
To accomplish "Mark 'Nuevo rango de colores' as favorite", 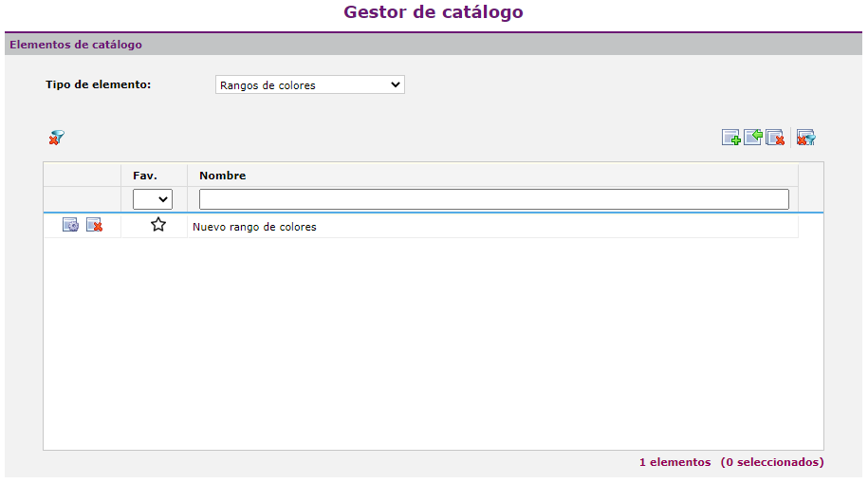I will click(158, 226).
